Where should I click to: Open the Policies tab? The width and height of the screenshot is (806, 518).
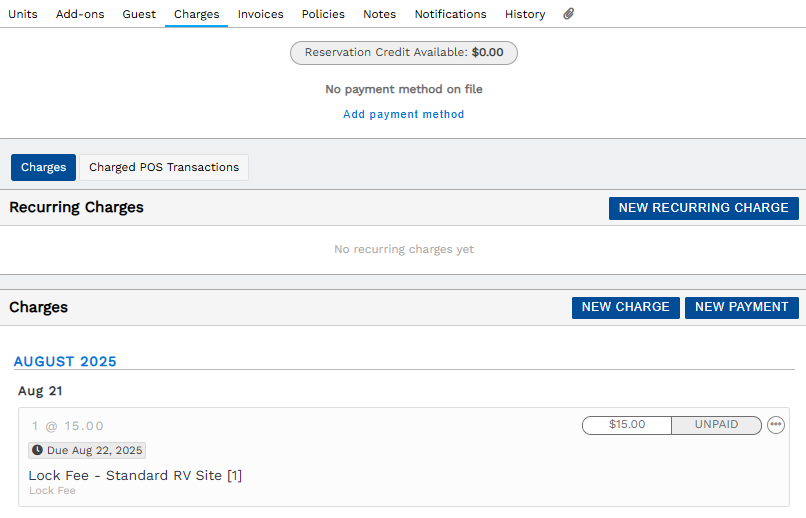(x=323, y=14)
